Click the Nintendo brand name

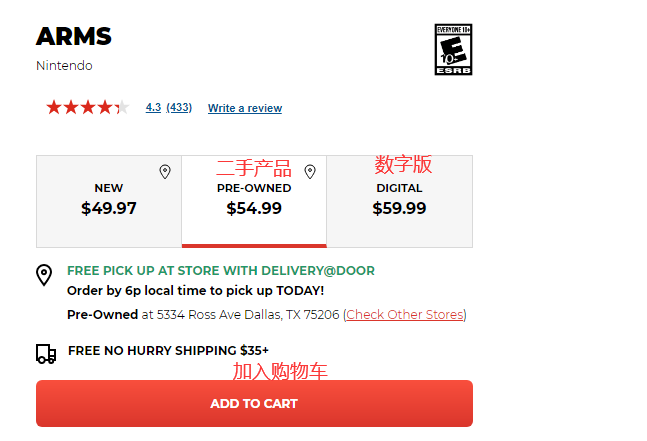[64, 66]
